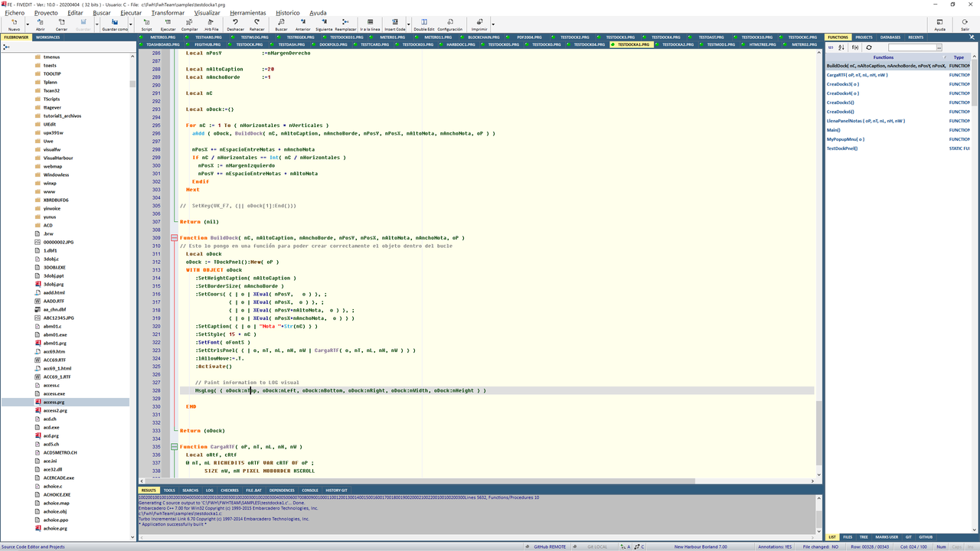Open the Fichero menu
The height and width of the screenshot is (551, 980).
point(15,13)
